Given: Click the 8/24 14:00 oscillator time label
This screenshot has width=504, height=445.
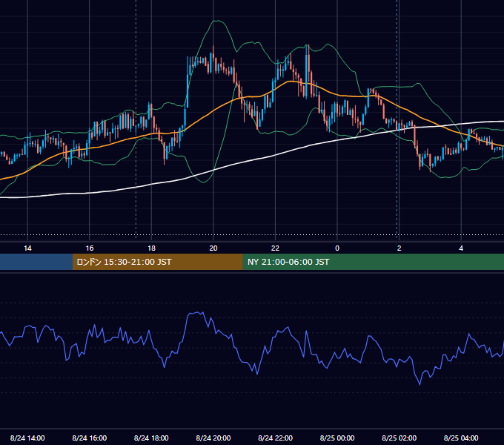Looking at the screenshot, I should pyautogui.click(x=27, y=438).
